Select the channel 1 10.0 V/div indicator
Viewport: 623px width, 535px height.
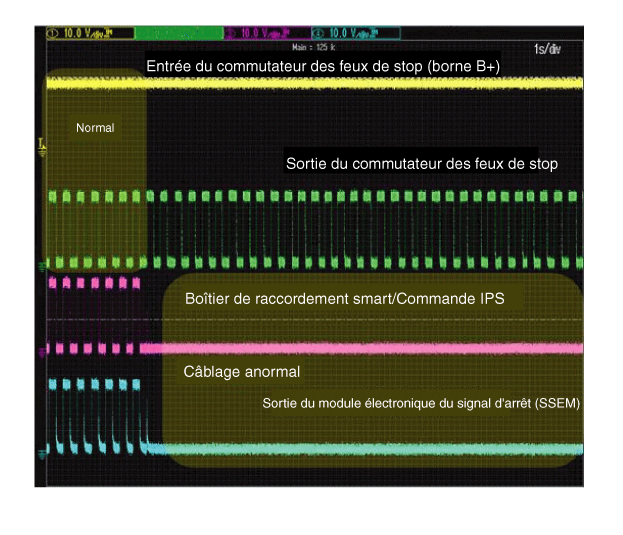pos(90,33)
